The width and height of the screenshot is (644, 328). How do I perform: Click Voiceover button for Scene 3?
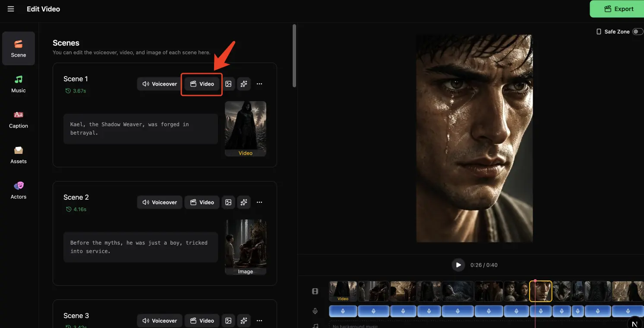click(x=160, y=321)
